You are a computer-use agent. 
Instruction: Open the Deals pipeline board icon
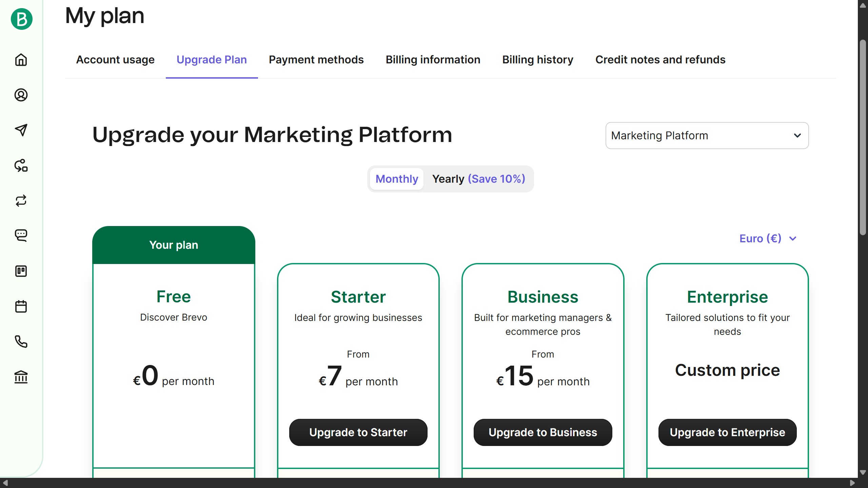(21, 271)
